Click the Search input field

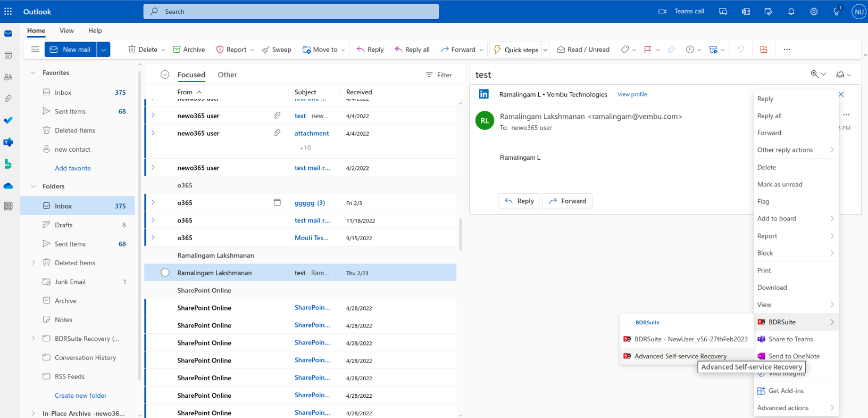coord(291,11)
